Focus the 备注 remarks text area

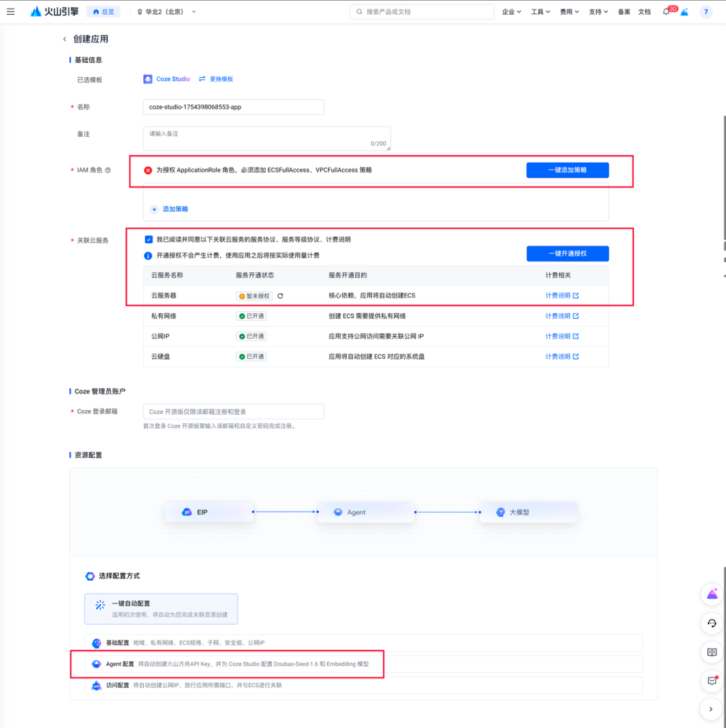267,138
